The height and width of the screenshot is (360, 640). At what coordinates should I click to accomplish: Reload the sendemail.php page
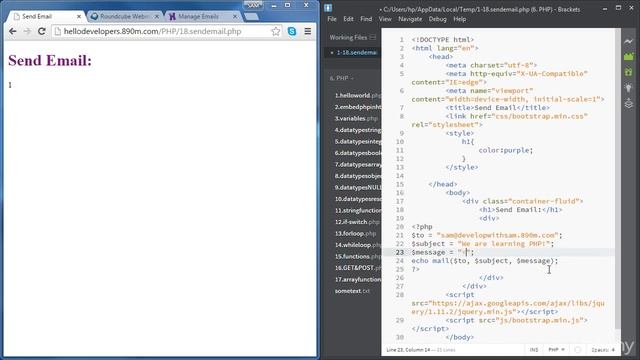42,31
